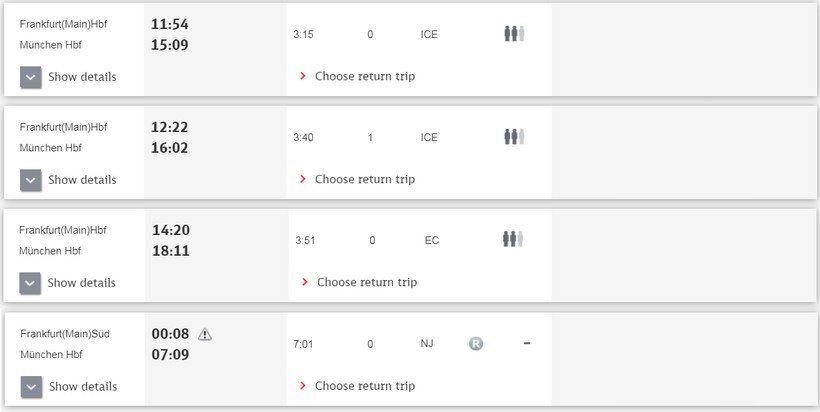Click the Frankfurt(Main)Süd station name
The image size is (820, 412).
pyautogui.click(x=64, y=334)
